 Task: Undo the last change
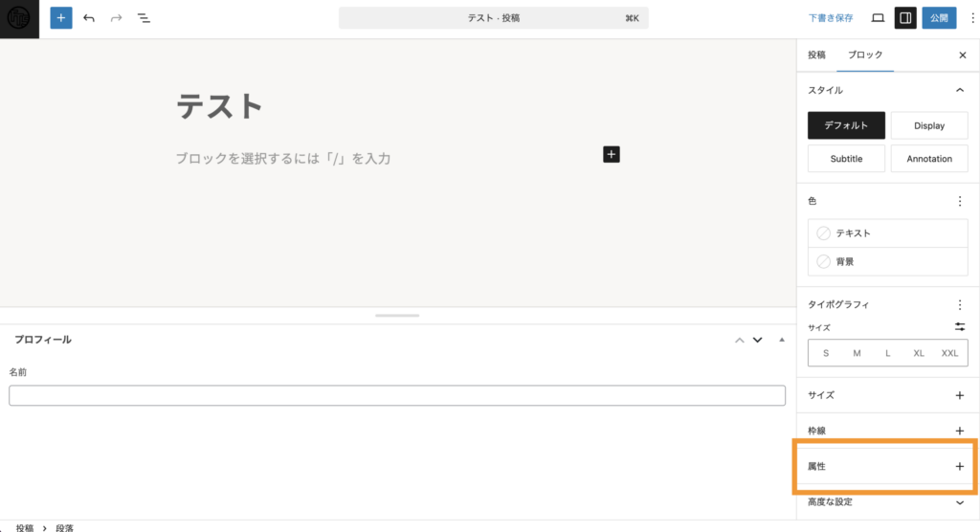tap(89, 18)
